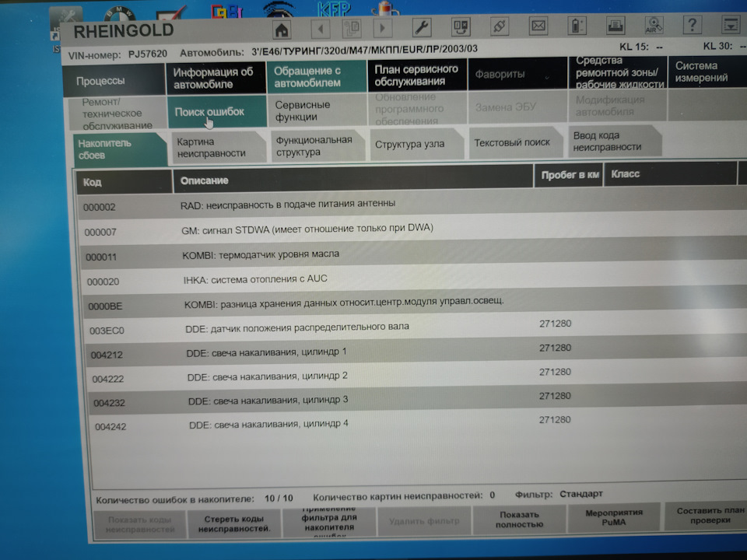Select fault 000007 GM сигнал STDWA row
The width and height of the screenshot is (747, 560).
pyautogui.click(x=413, y=229)
